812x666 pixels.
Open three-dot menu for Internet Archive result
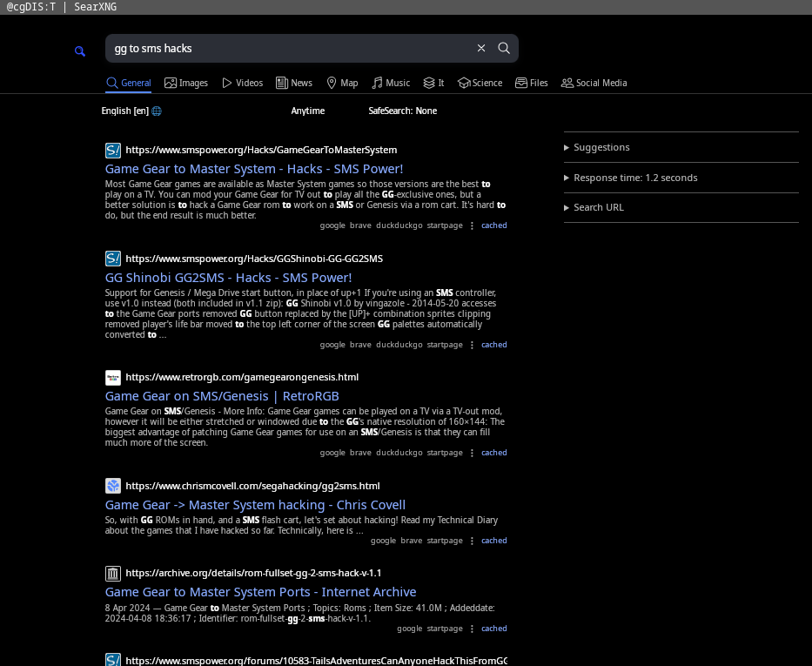coord(472,629)
